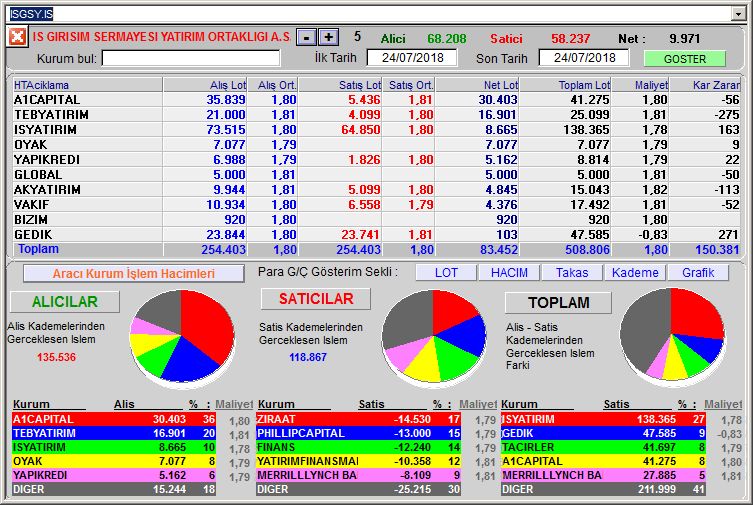Image resolution: width=753 pixels, height=505 pixels.
Task: Click the İlk Tarih date field
Action: tap(411, 58)
